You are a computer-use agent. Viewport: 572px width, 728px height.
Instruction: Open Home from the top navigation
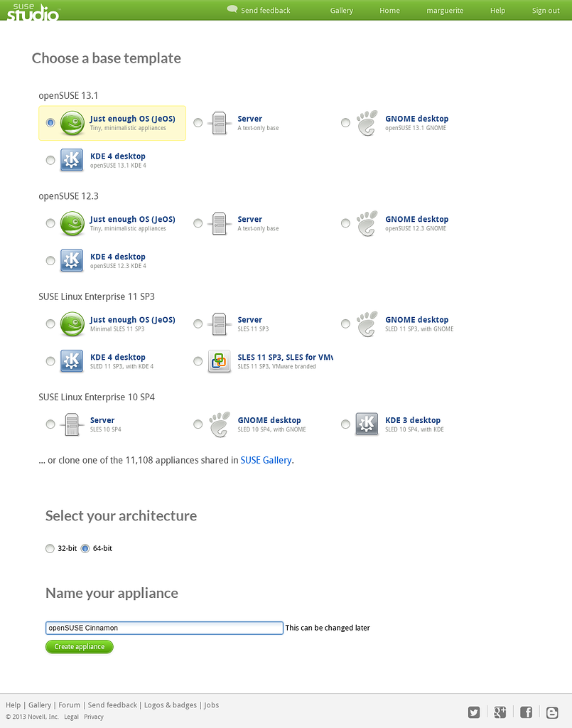pyautogui.click(x=389, y=11)
